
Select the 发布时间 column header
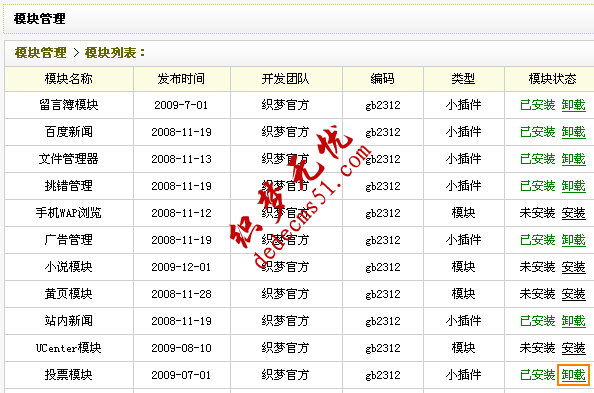[181, 79]
